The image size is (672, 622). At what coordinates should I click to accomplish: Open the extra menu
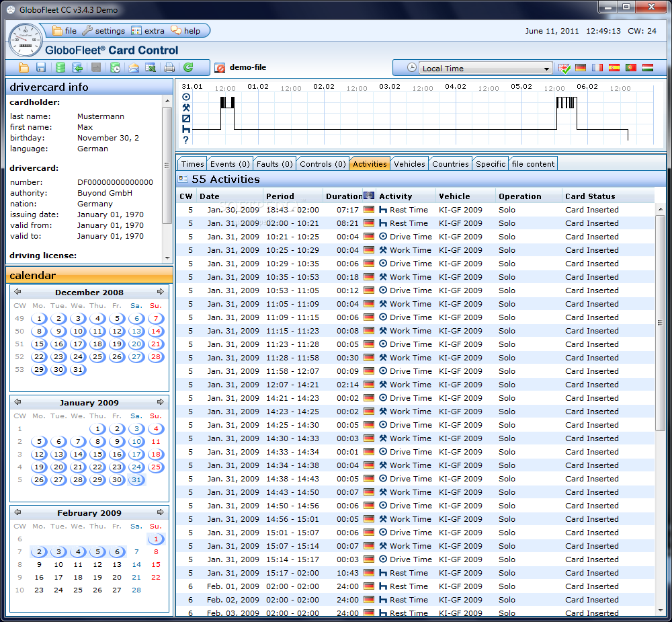click(x=148, y=31)
